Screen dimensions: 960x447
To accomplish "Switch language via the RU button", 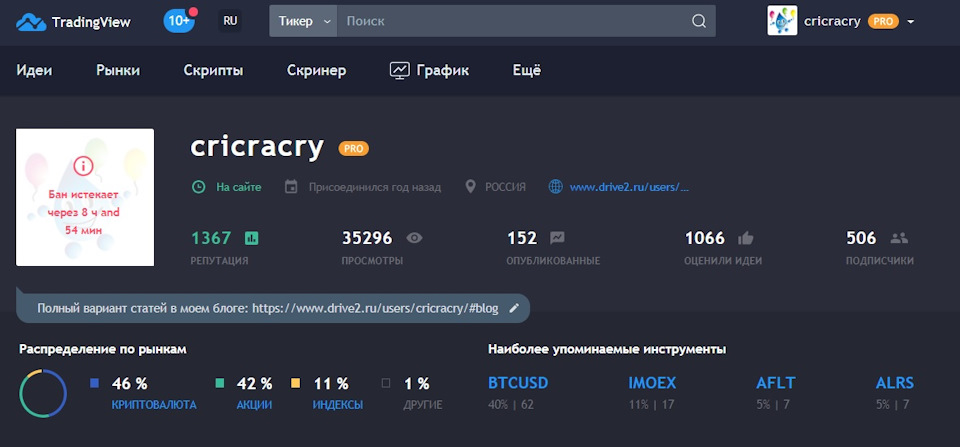I will click(x=230, y=21).
